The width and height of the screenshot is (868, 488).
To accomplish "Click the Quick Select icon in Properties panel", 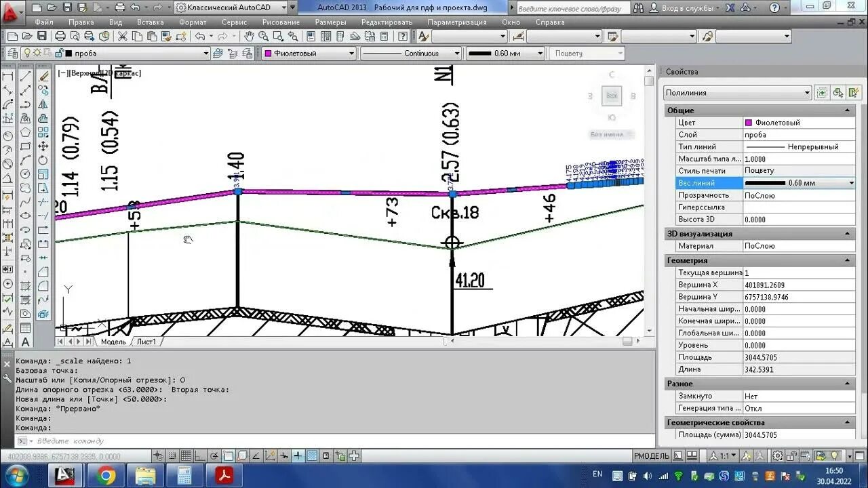I will [x=853, y=92].
